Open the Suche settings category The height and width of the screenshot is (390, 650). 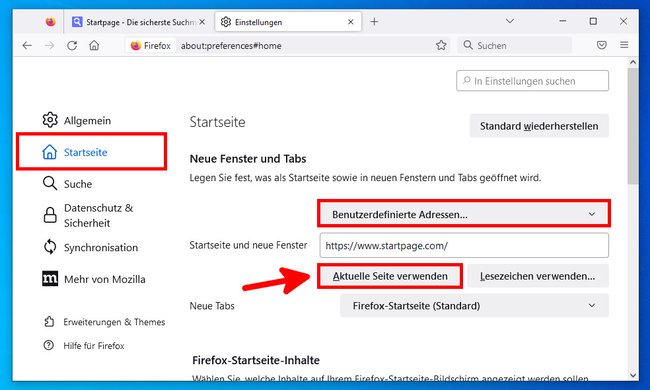[x=68, y=184]
